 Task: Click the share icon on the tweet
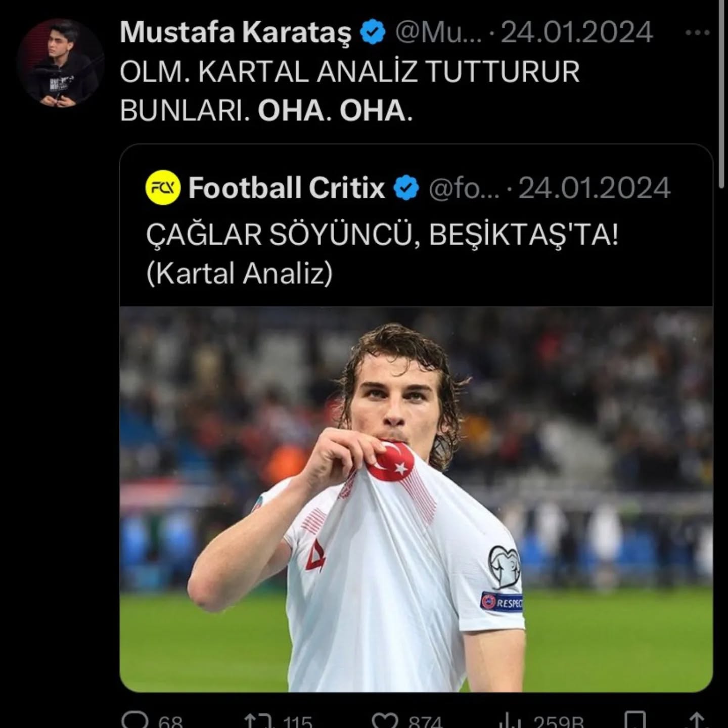(697, 720)
